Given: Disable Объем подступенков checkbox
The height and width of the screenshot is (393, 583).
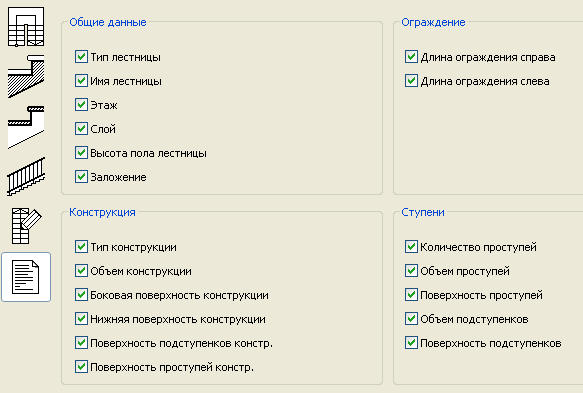Looking at the screenshot, I should (411, 319).
